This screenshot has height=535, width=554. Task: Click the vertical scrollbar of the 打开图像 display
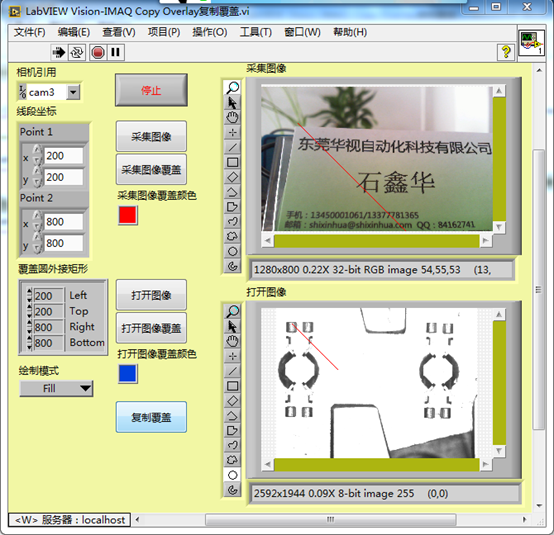pos(499,382)
